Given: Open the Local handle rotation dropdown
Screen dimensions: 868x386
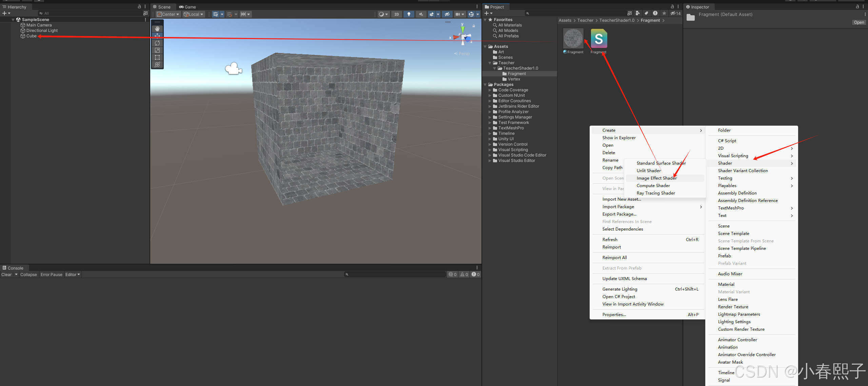Looking at the screenshot, I should (x=194, y=14).
